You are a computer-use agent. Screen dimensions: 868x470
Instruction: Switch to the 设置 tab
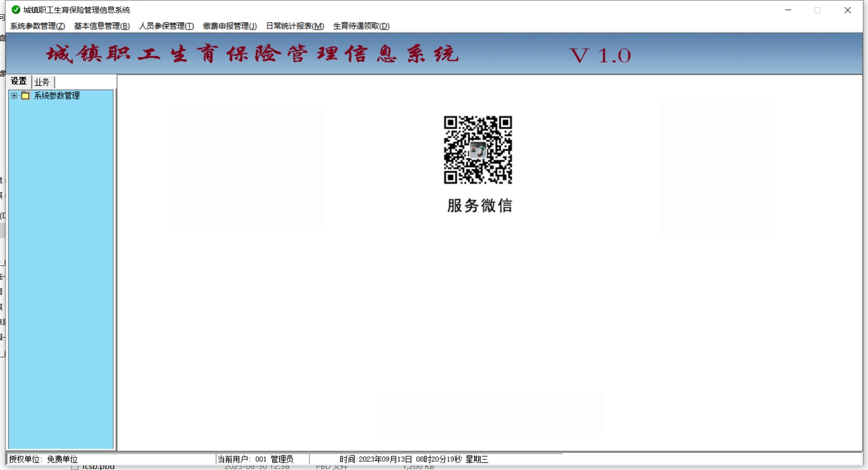tap(19, 81)
